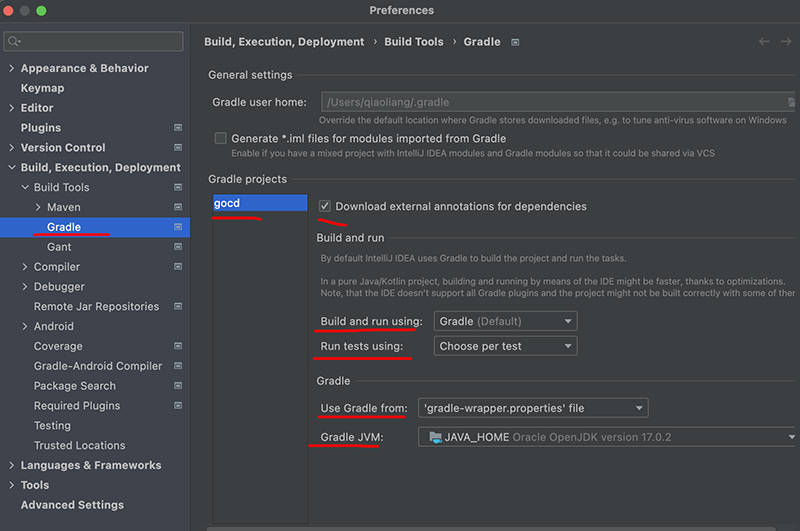Select Advanced Settings in sidebar

tap(72, 504)
